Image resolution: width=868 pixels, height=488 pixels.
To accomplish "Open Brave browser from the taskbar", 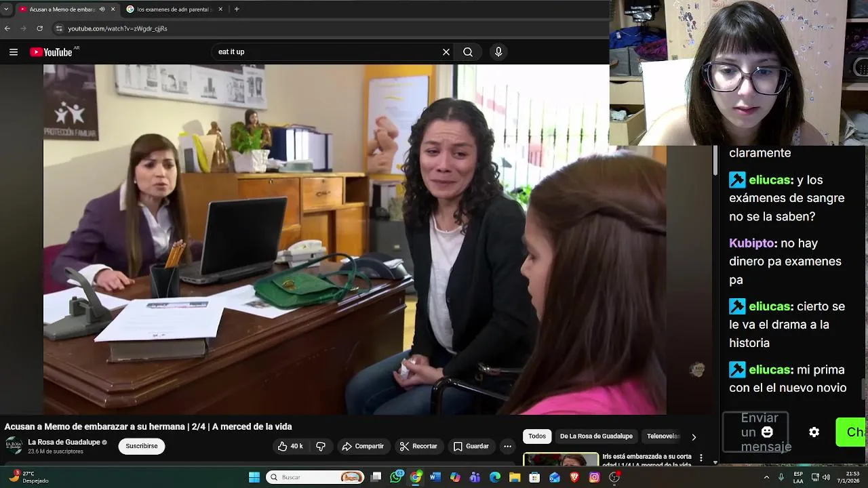I will 574,477.
